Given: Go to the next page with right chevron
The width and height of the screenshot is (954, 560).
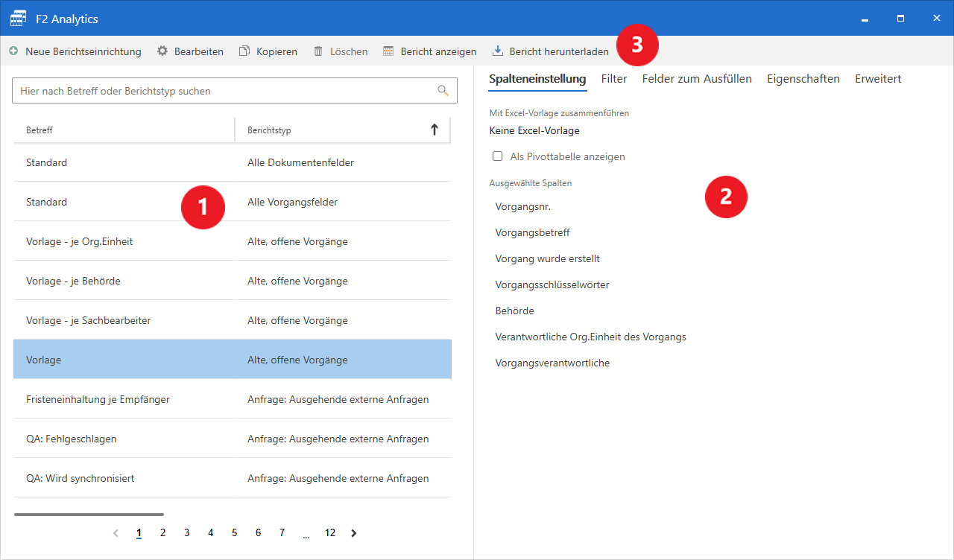Looking at the screenshot, I should click(x=354, y=533).
